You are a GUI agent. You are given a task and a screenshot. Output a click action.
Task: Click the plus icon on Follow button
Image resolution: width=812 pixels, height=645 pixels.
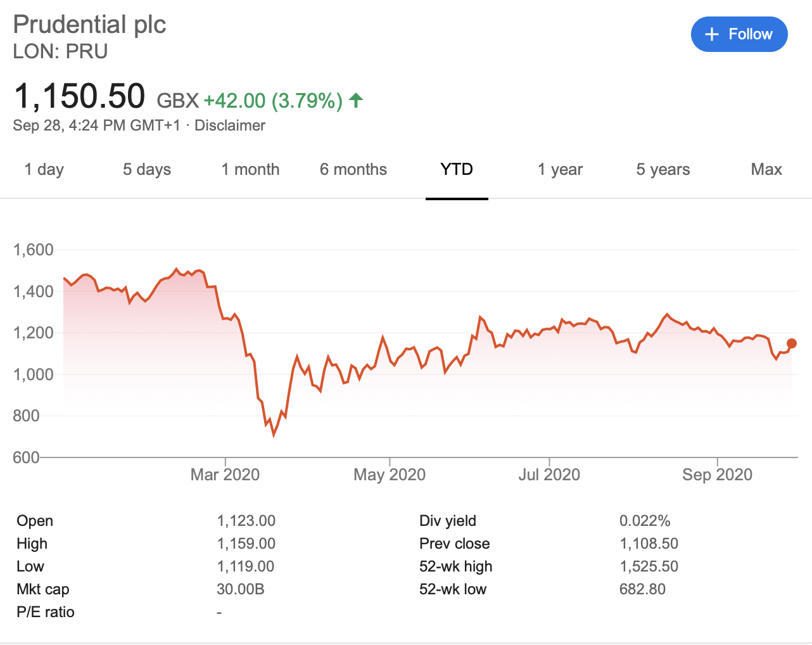713,34
